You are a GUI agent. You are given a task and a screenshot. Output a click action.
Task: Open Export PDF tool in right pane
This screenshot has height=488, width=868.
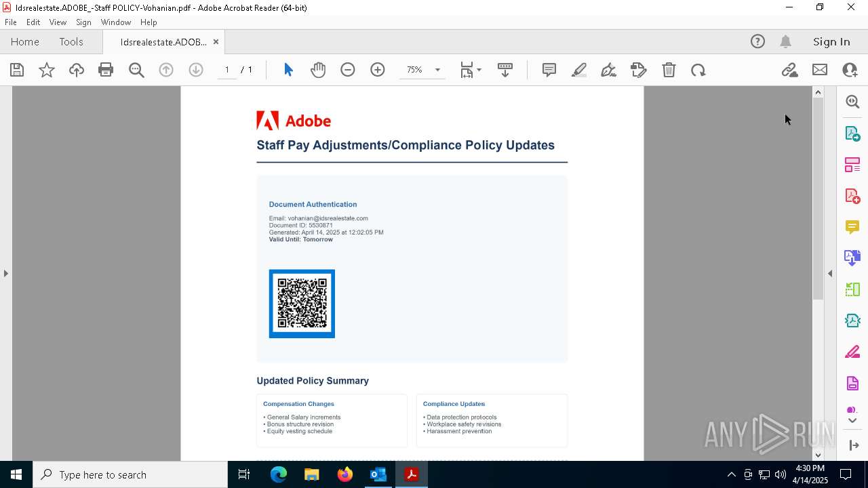click(x=852, y=133)
